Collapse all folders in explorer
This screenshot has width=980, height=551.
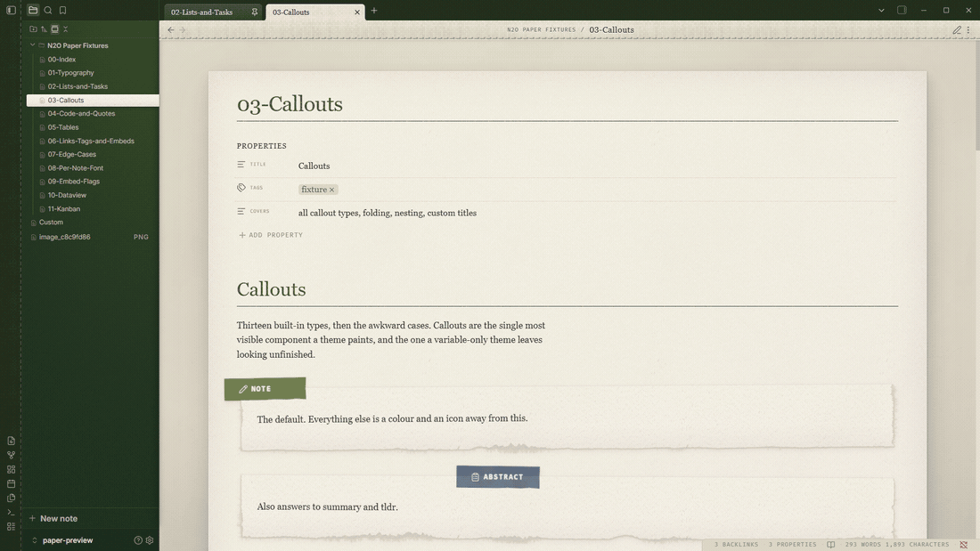(x=65, y=28)
